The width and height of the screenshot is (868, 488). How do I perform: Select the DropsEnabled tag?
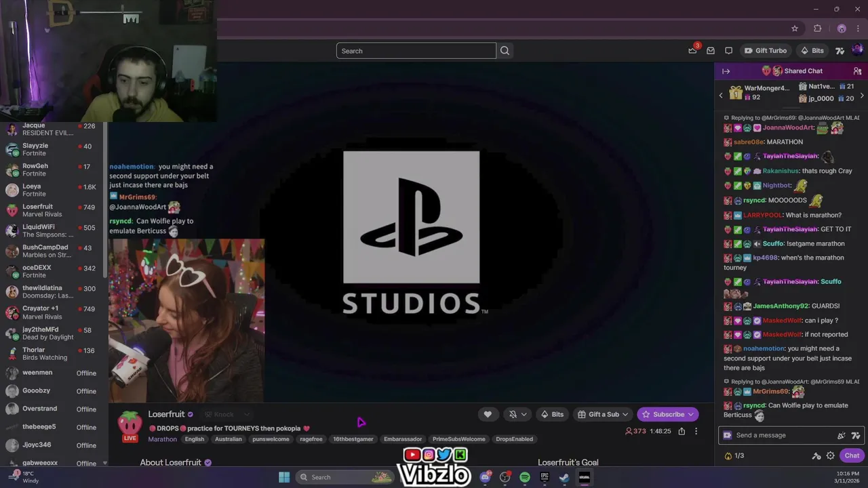514,439
